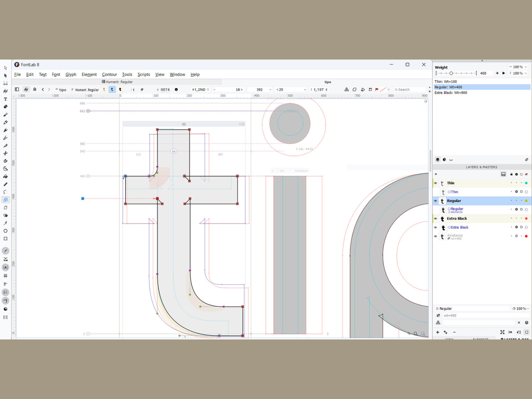Viewport: 532px width, 399px height.
Task: Click the add layer plus button
Action: (438, 332)
